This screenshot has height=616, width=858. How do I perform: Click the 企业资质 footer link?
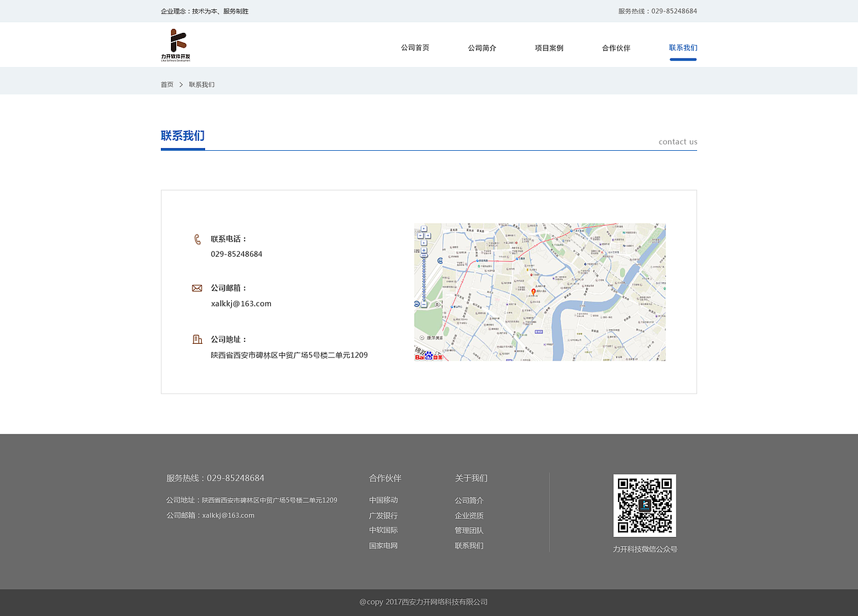coord(469,515)
